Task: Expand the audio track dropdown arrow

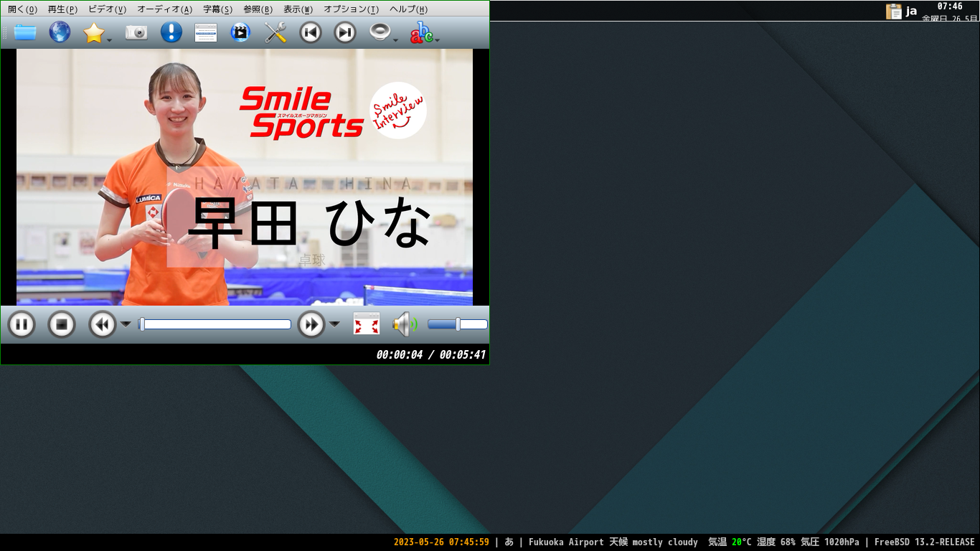Action: click(395, 40)
